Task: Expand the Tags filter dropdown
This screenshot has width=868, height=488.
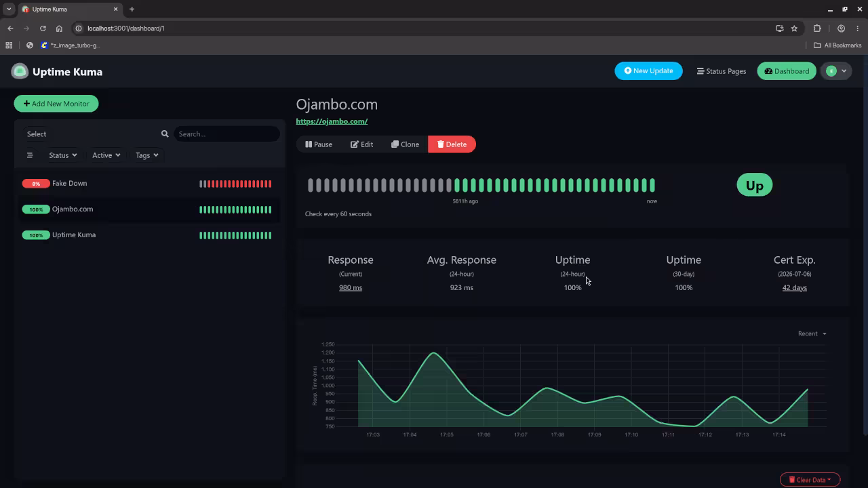Action: [x=146, y=155]
